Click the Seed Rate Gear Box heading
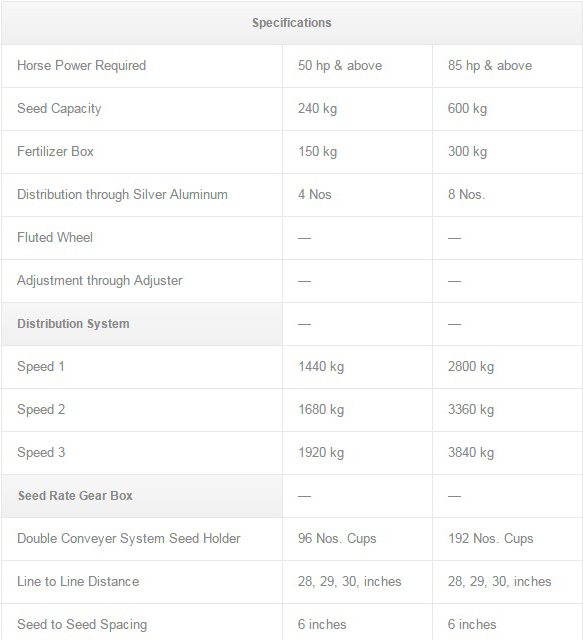 pyautogui.click(x=75, y=496)
